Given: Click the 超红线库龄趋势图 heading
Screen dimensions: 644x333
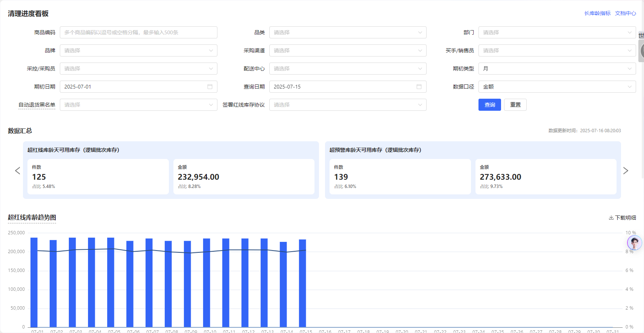Looking at the screenshot, I should pos(32,217).
